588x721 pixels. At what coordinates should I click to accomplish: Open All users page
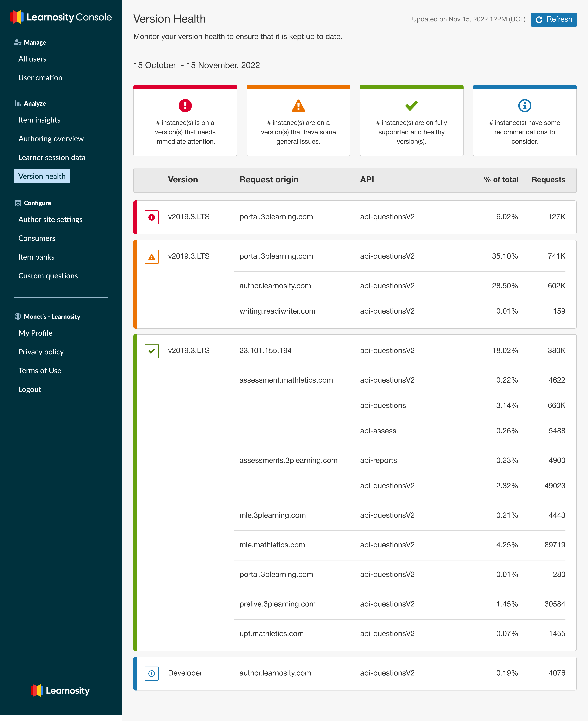coord(32,59)
